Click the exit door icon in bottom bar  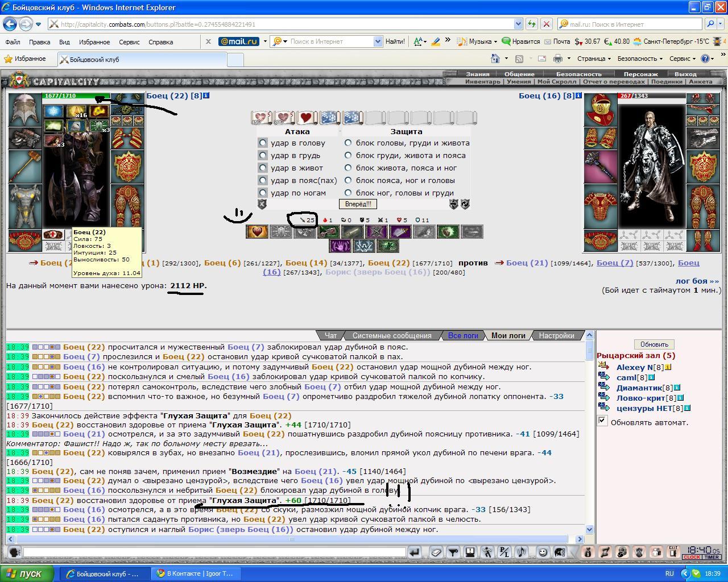673,552
